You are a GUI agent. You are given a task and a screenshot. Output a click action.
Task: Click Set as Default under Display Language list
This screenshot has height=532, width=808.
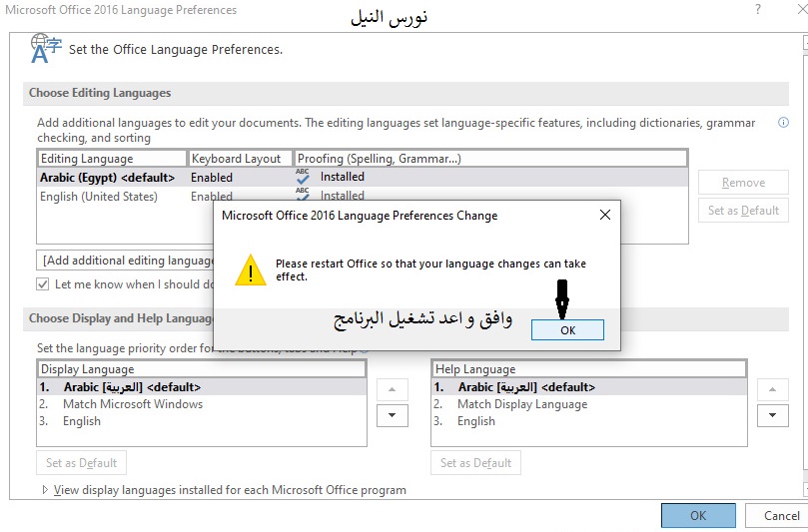[x=82, y=463]
